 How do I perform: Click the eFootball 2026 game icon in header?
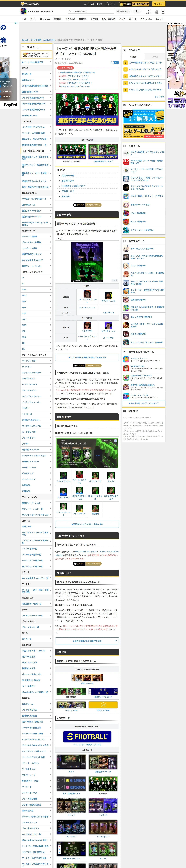tap(23, 11)
